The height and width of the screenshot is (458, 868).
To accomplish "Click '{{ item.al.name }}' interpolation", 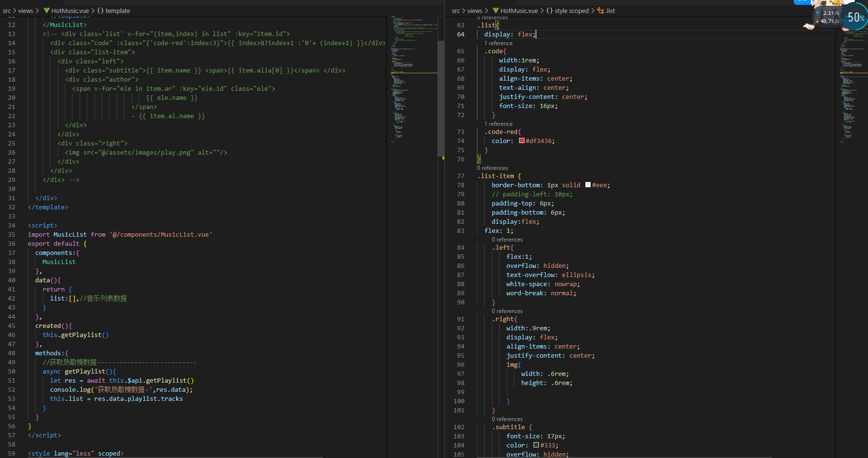I will click(x=172, y=116).
